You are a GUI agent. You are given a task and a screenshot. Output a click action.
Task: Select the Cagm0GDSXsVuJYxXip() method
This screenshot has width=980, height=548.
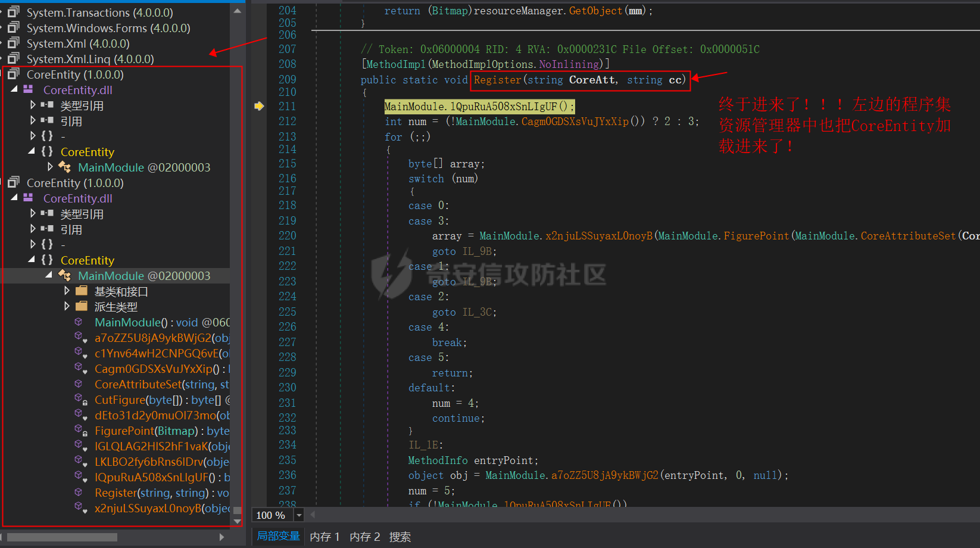162,369
